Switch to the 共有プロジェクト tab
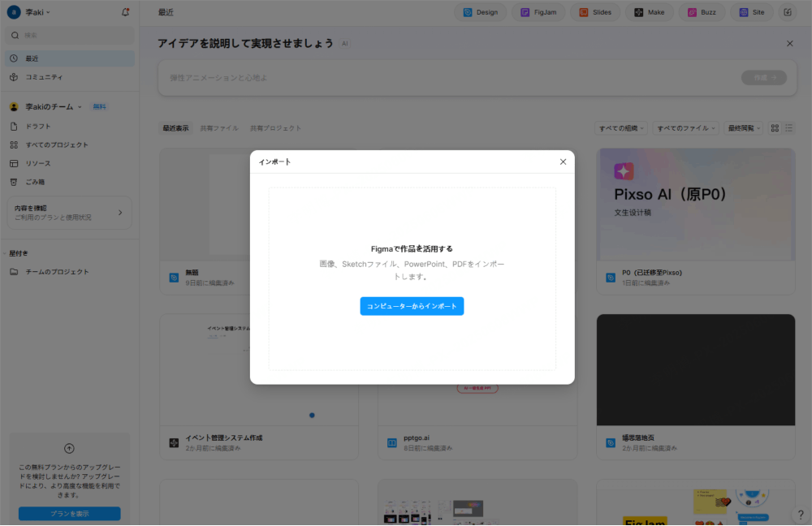 pyautogui.click(x=275, y=128)
